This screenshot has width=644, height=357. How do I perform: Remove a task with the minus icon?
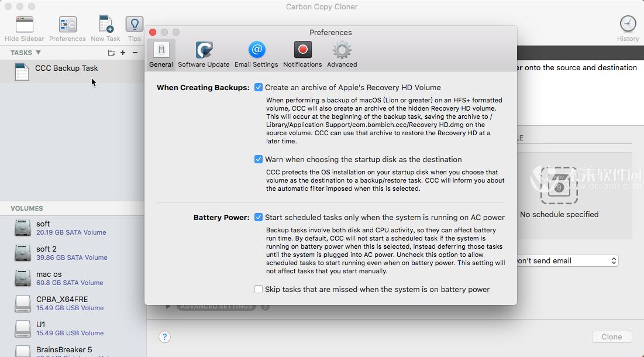click(x=135, y=53)
